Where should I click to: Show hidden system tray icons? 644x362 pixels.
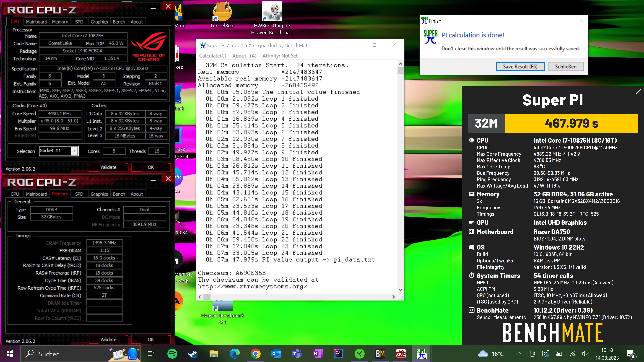point(519,354)
